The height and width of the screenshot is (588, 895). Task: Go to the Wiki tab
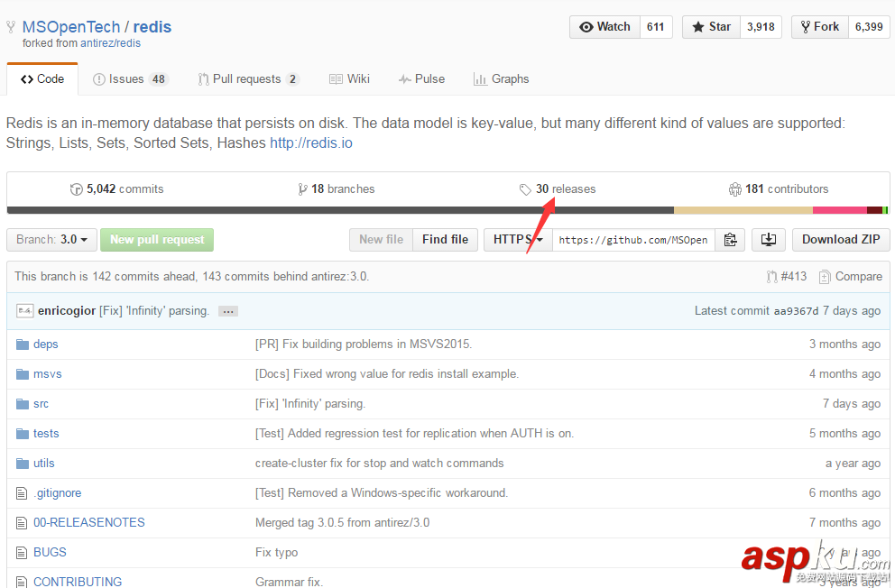(349, 79)
